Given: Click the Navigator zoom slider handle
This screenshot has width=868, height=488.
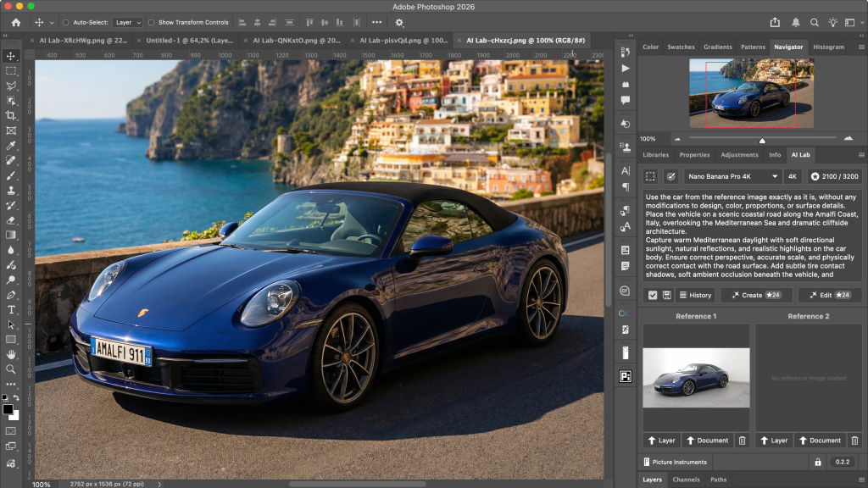Looking at the screenshot, I should coord(762,140).
